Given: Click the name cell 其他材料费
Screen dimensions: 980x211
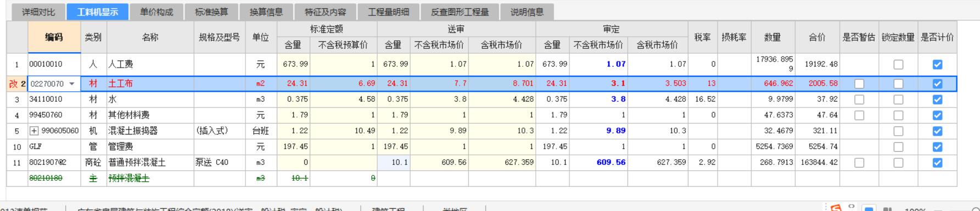Looking at the screenshot, I should click(x=150, y=115).
